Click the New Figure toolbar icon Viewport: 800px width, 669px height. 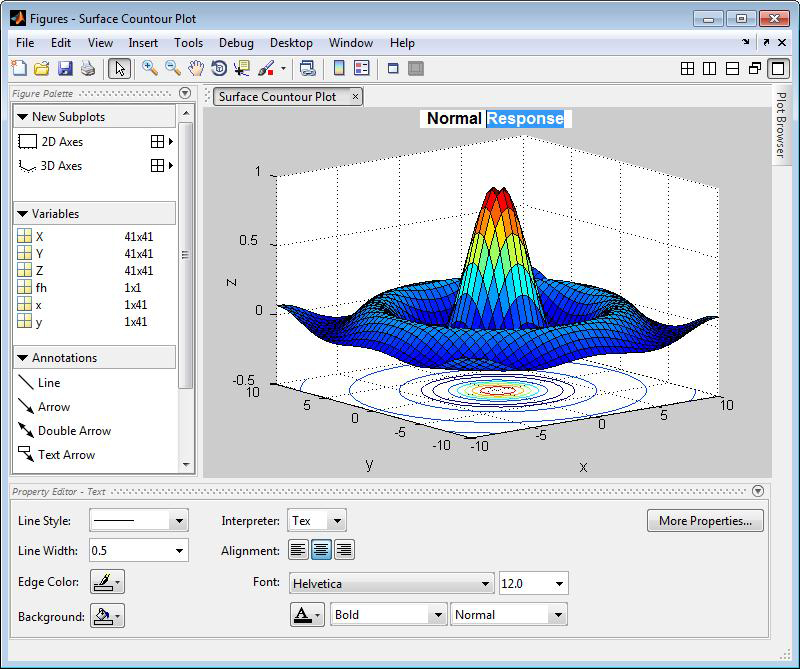tap(19, 69)
